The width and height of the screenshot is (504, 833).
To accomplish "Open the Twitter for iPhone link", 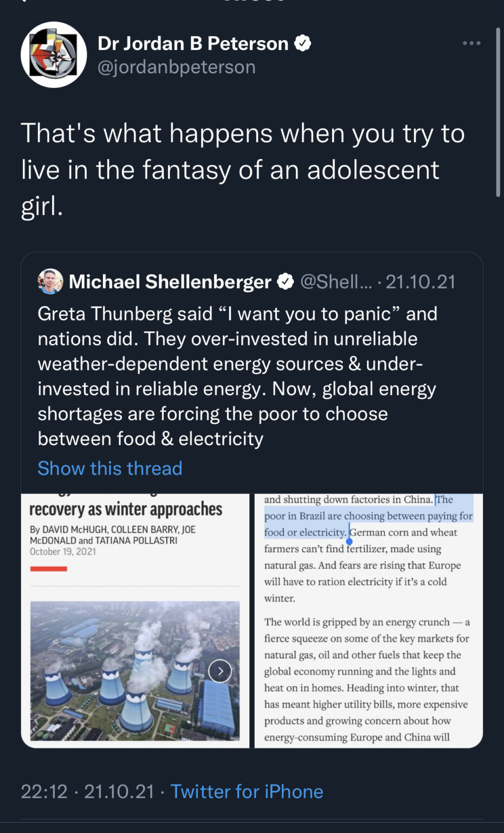I will pos(247,791).
